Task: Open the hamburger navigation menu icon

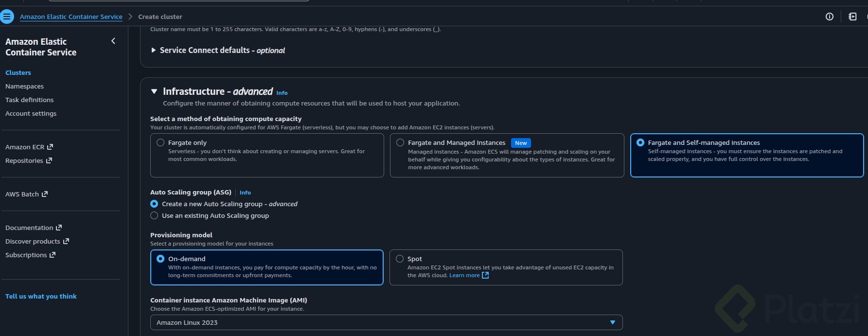Action: [x=7, y=17]
